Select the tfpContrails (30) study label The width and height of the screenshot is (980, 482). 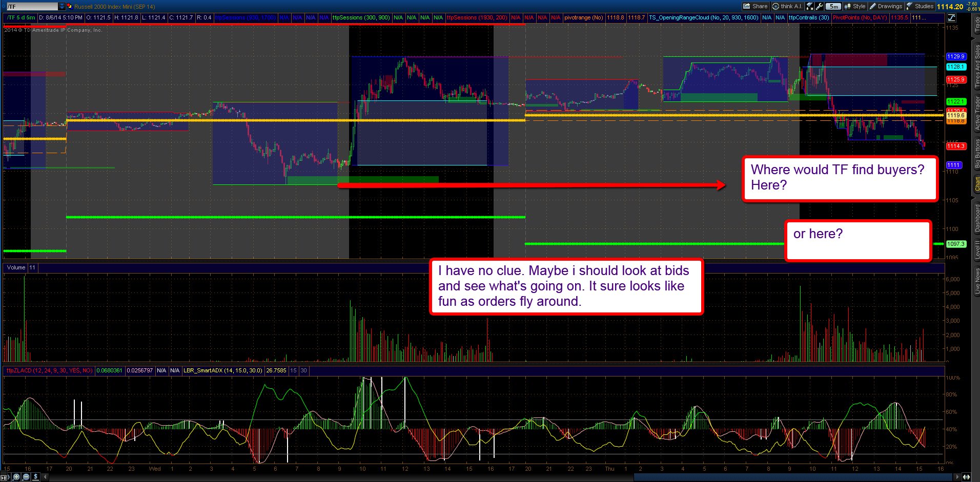pyautogui.click(x=809, y=17)
